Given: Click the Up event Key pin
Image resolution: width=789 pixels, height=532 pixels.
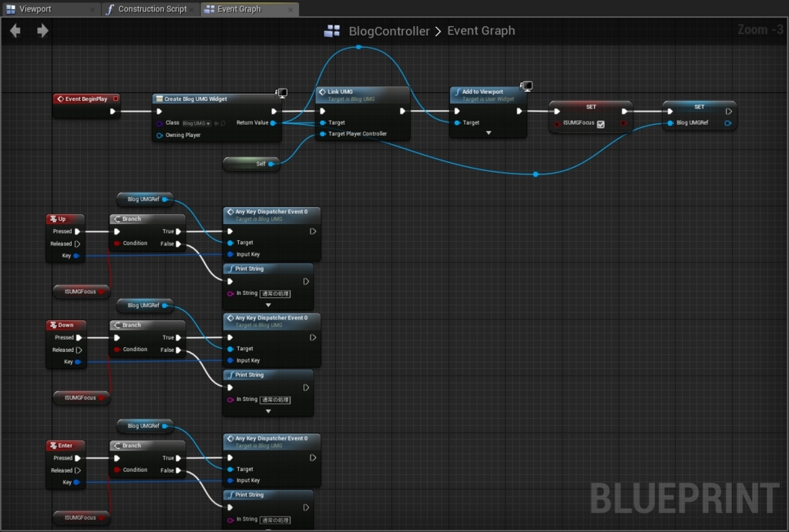Looking at the screenshot, I should [x=76, y=256].
